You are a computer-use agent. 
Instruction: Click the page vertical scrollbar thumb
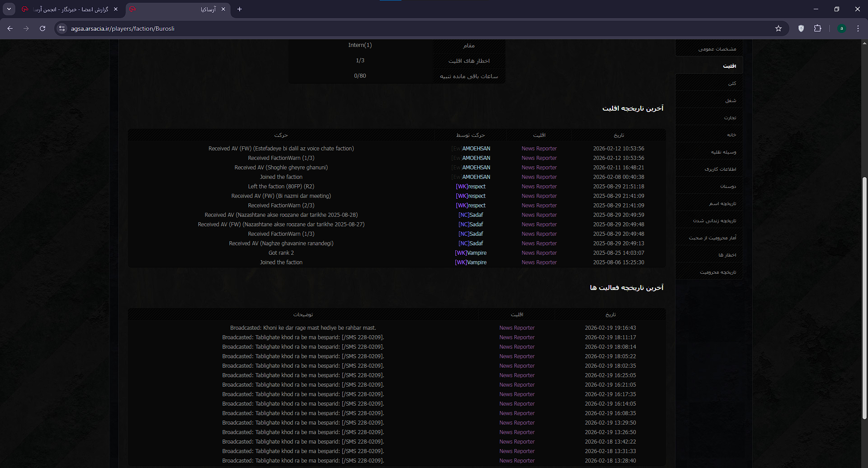(x=864, y=298)
